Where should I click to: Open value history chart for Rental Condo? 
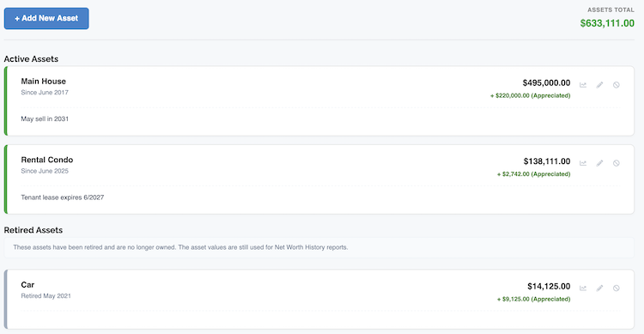(x=583, y=163)
